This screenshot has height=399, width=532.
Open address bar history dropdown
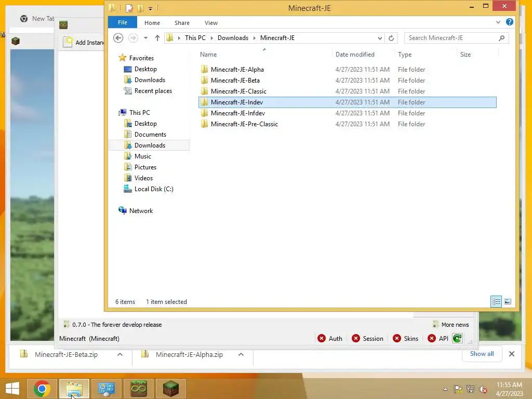coord(380,38)
